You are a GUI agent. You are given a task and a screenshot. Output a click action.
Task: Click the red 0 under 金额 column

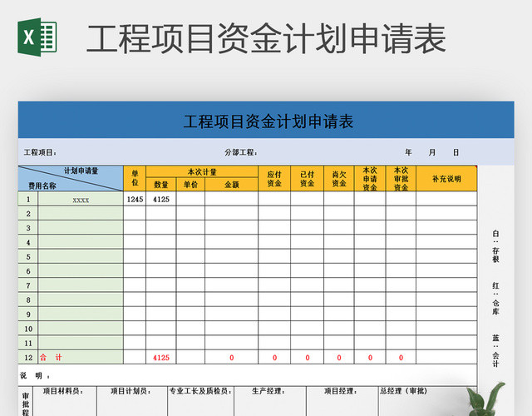231,357
